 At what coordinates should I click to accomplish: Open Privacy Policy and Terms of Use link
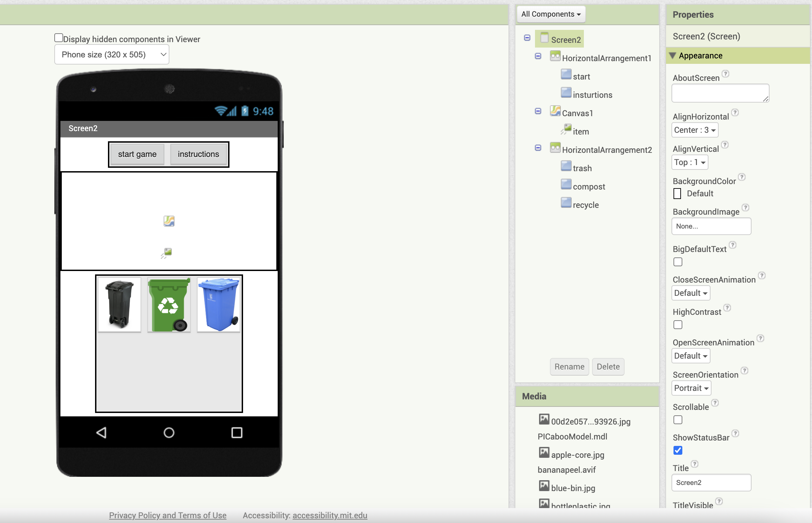168,515
